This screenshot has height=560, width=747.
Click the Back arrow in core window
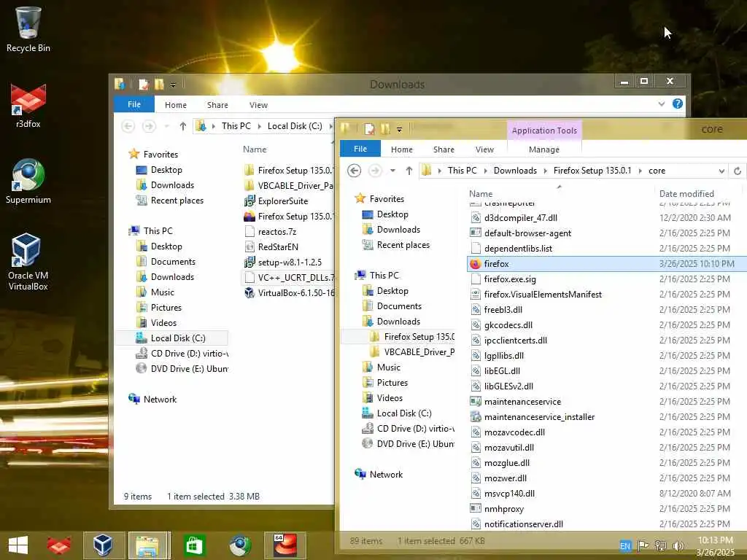click(354, 171)
